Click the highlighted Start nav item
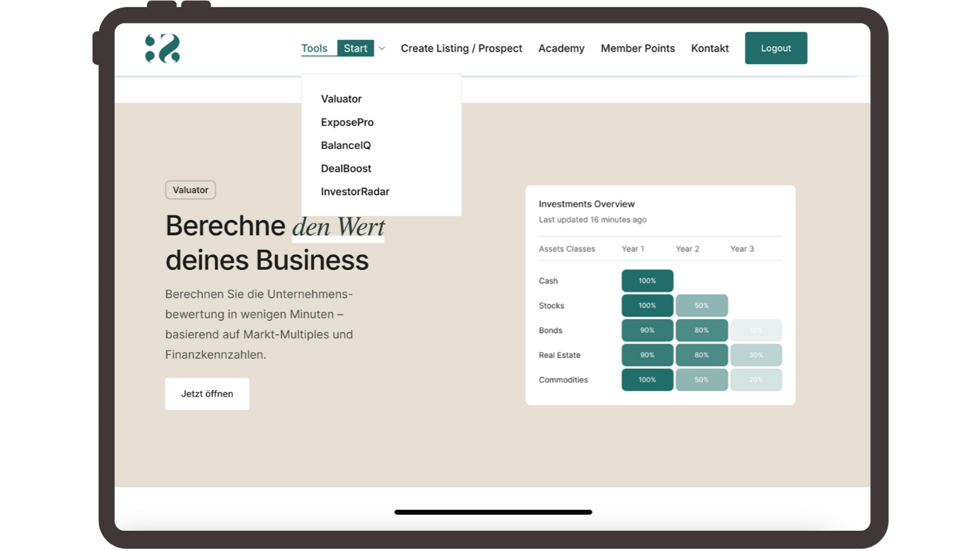 coord(355,48)
